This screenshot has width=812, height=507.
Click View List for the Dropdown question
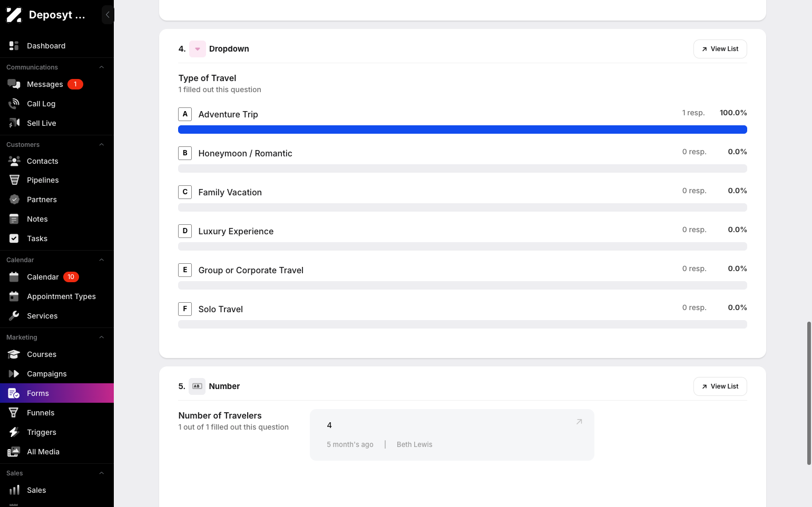click(720, 49)
